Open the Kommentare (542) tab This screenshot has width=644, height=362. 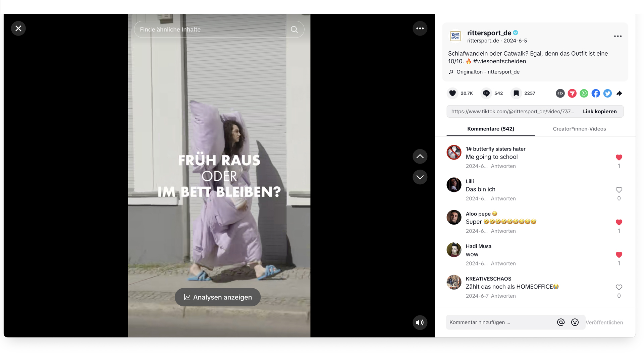click(491, 129)
